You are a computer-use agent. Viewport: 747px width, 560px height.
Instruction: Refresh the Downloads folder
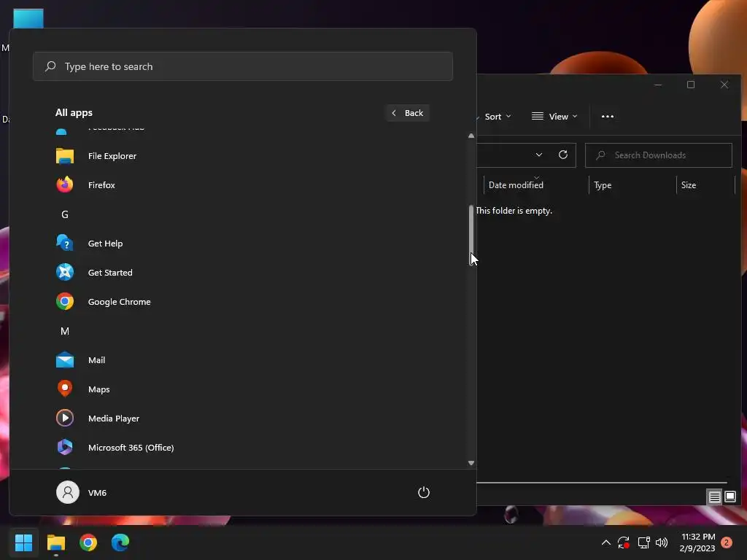click(x=563, y=155)
